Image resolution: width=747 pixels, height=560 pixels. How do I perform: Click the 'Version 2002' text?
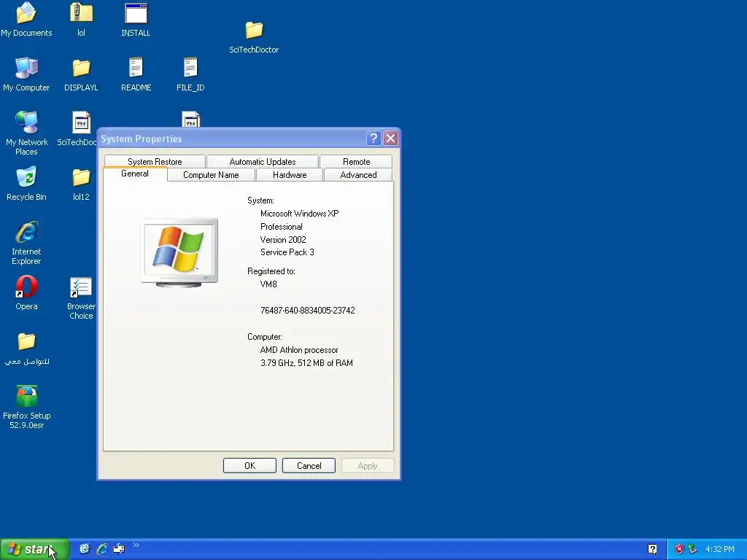(x=283, y=239)
